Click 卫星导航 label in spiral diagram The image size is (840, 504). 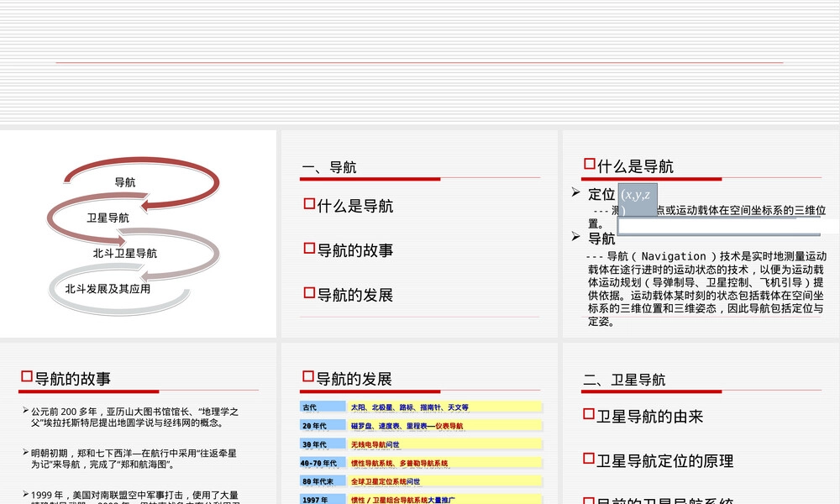108,218
